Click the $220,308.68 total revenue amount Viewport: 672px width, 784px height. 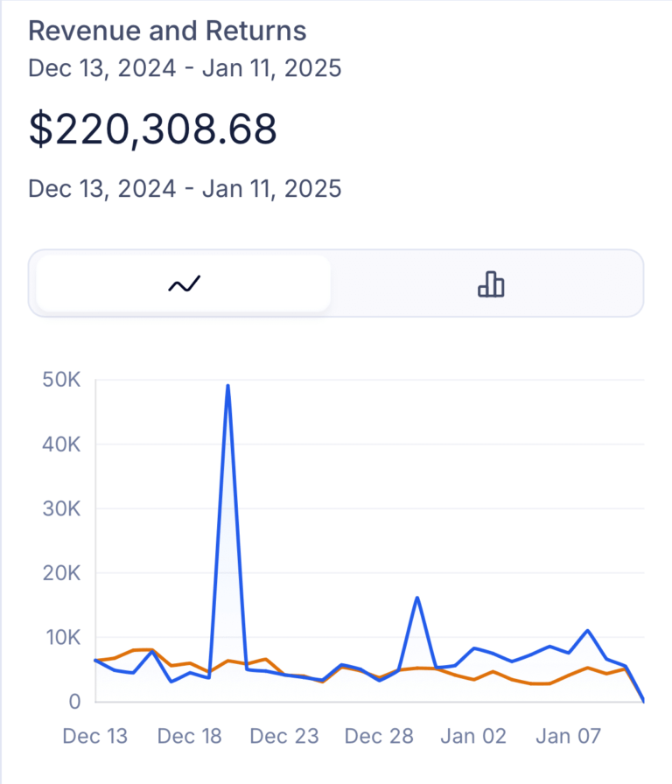[x=153, y=129]
